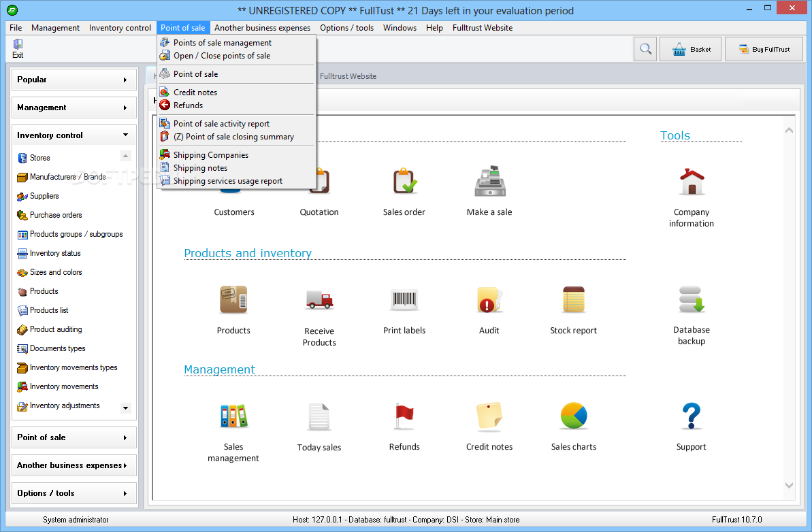
Task: Click the Make a sale cash register icon
Action: [x=490, y=181]
